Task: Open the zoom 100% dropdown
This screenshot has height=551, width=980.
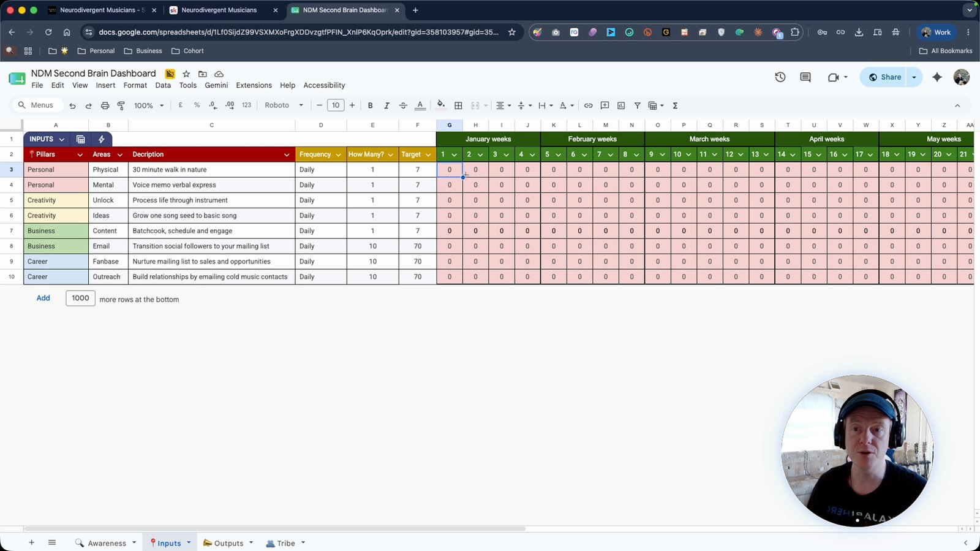Action: click(149, 105)
